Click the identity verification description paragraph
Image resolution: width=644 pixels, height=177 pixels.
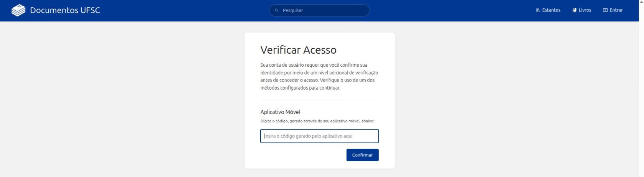point(319,76)
